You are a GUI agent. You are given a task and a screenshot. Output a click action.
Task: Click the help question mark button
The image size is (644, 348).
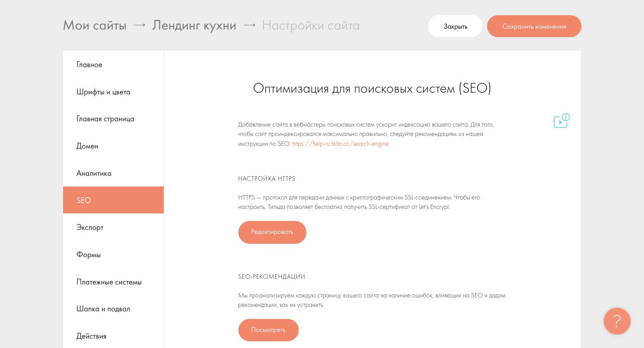tap(617, 321)
